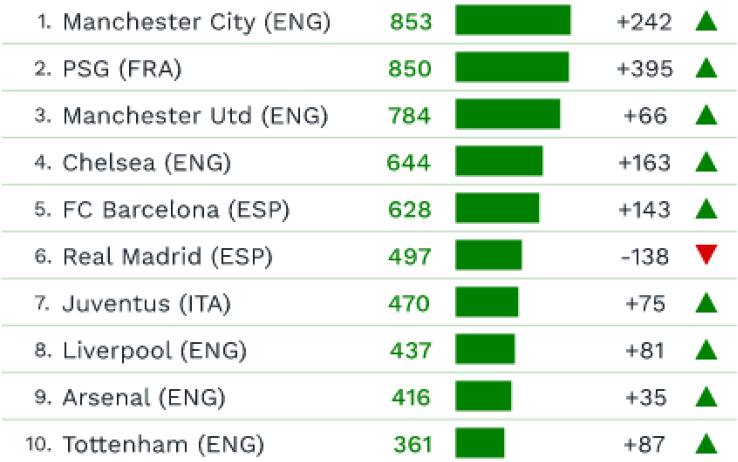The width and height of the screenshot is (738, 462).
Task: Click the Arsenal (ENG) team name
Action: click(144, 397)
